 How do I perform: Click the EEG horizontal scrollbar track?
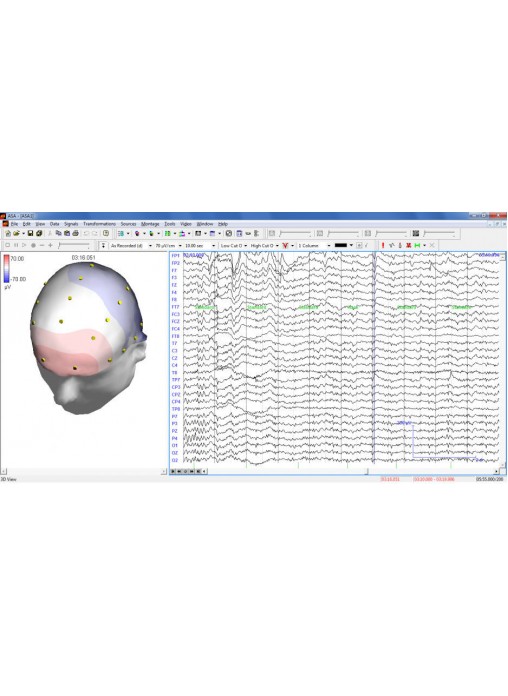[x=351, y=471]
